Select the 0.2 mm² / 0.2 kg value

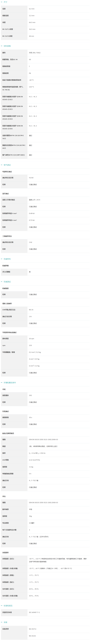(35, 352)
